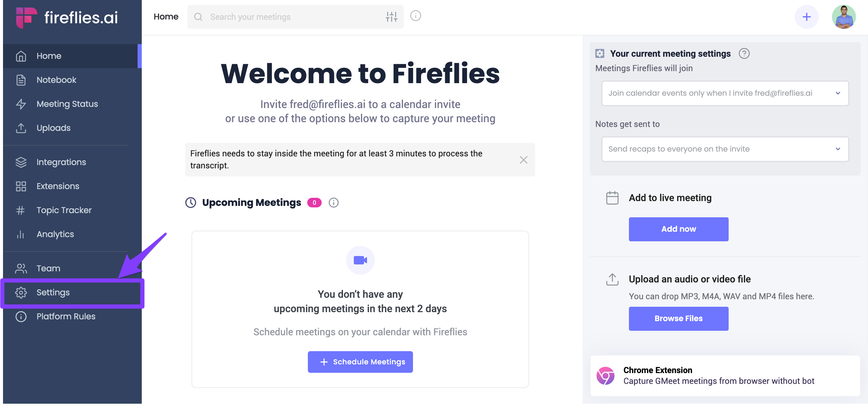The width and height of the screenshot is (868, 416).
Task: Dismiss the 3 minutes transcript notice
Action: tap(523, 160)
